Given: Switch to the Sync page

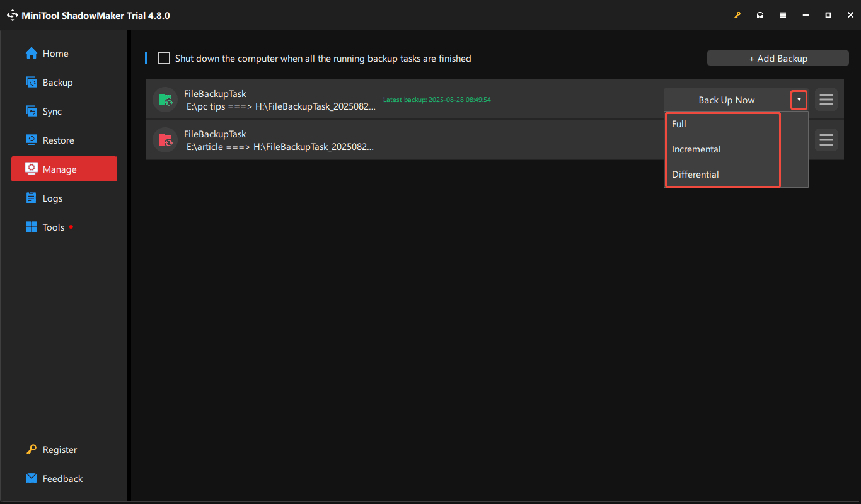Looking at the screenshot, I should pyautogui.click(x=64, y=112).
